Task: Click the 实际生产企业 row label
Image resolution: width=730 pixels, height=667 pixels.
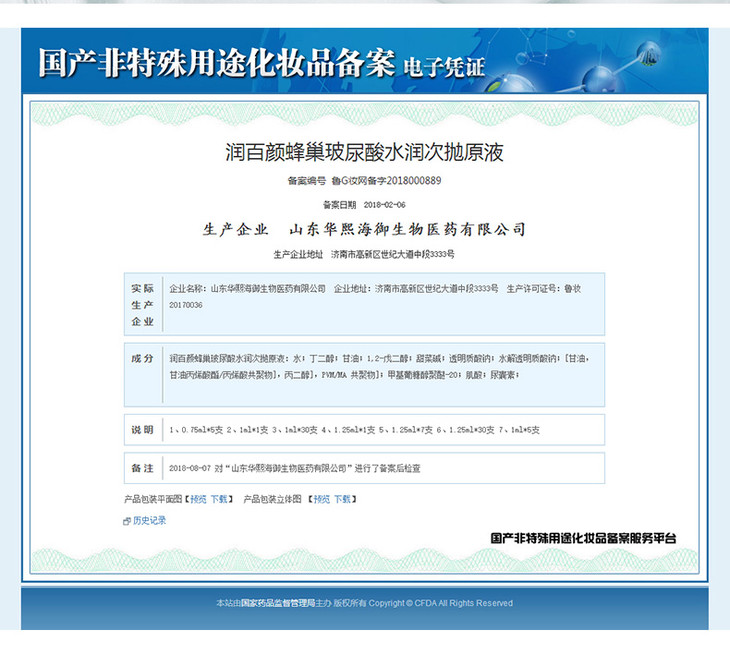Action: pos(142,304)
